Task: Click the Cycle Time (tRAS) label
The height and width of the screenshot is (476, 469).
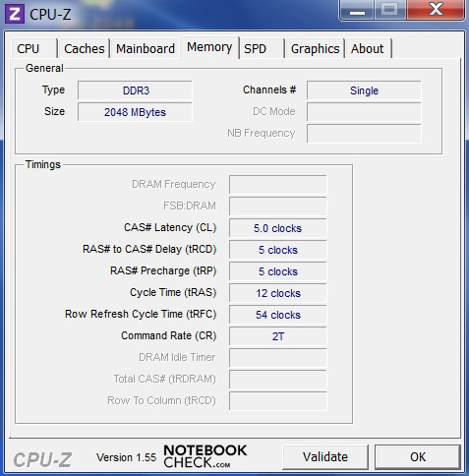Action: pyautogui.click(x=173, y=292)
